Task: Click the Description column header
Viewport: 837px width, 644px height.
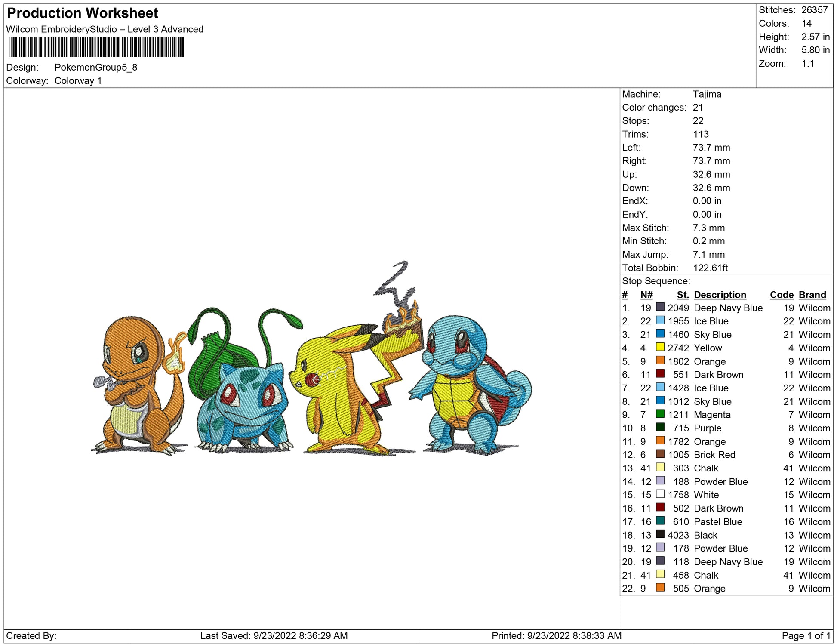Action: click(x=720, y=295)
